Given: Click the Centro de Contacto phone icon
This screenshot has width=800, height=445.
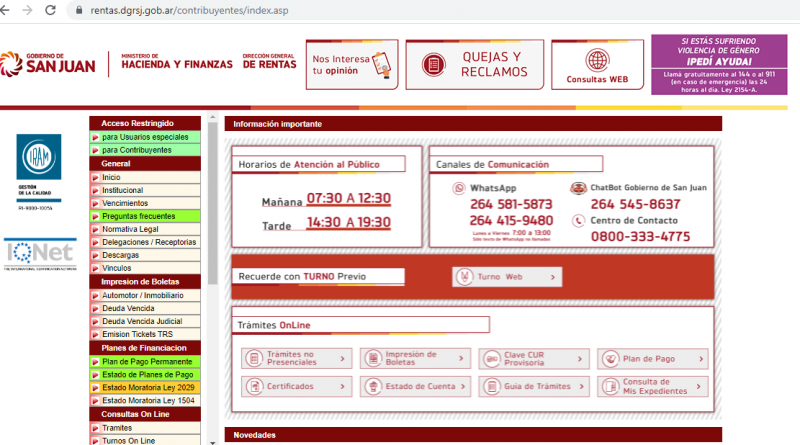Looking at the screenshot, I should pyautogui.click(x=578, y=221).
